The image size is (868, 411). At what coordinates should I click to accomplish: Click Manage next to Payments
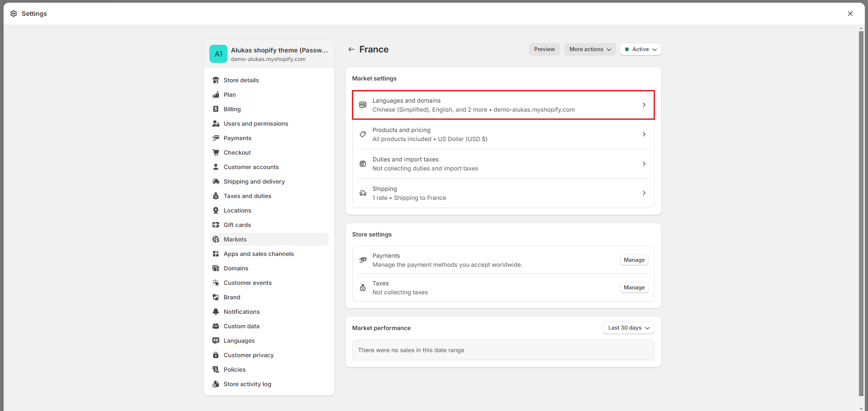pyautogui.click(x=634, y=260)
